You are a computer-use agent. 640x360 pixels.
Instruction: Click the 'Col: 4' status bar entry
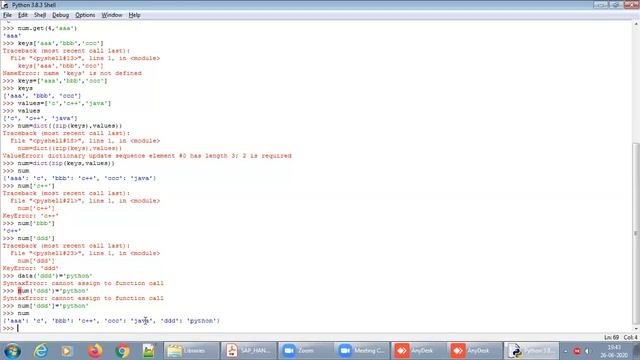[x=630, y=338]
